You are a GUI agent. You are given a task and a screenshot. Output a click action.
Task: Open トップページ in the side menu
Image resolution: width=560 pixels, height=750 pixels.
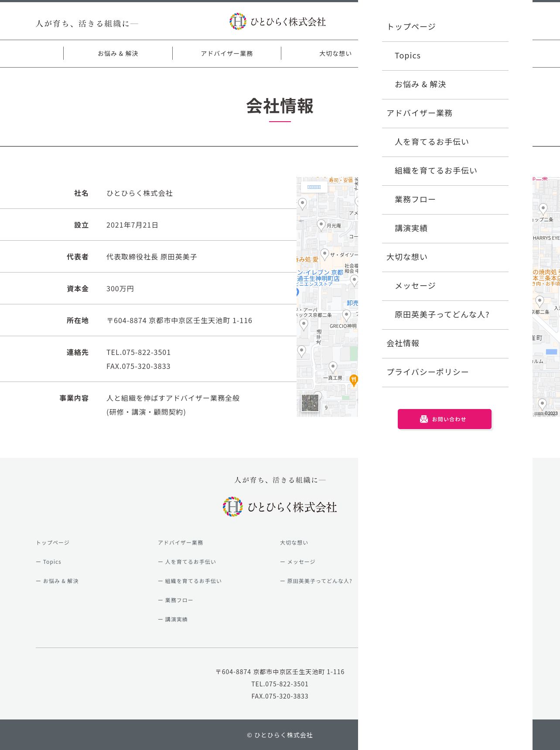click(x=445, y=27)
